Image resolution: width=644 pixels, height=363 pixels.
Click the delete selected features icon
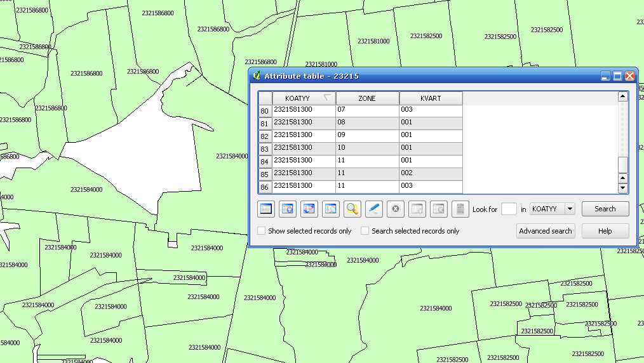(396, 209)
